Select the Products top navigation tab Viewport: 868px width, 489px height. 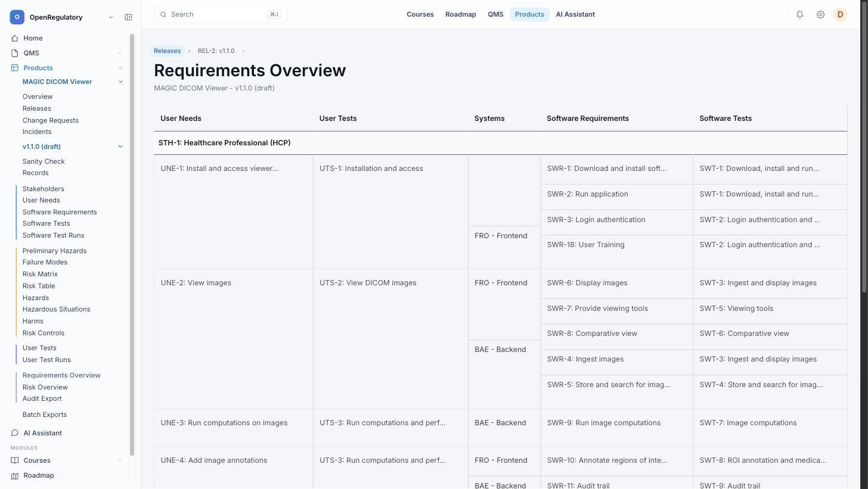tap(529, 14)
